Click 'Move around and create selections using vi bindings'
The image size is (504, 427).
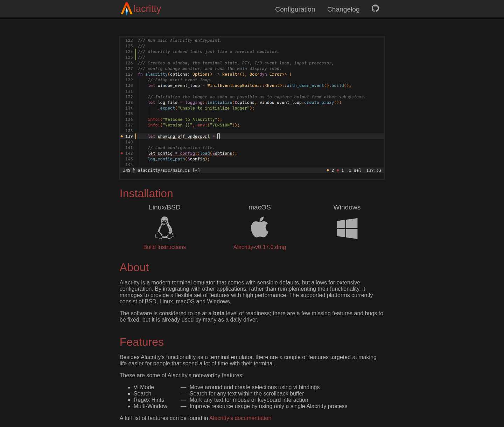pos(254,387)
